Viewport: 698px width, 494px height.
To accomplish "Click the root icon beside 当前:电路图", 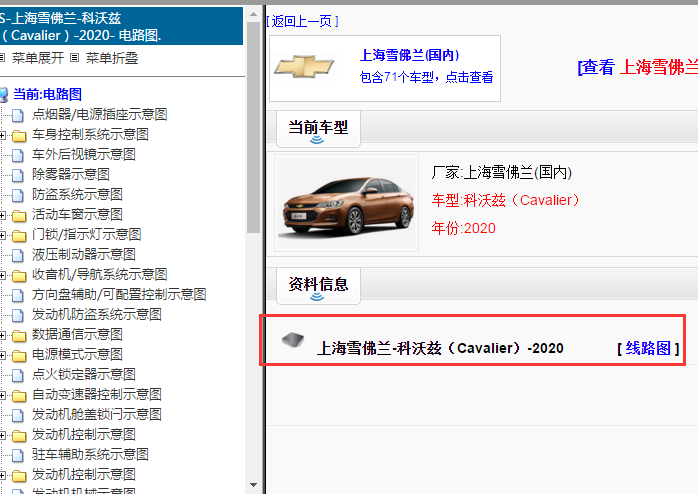I will pyautogui.click(x=4, y=94).
